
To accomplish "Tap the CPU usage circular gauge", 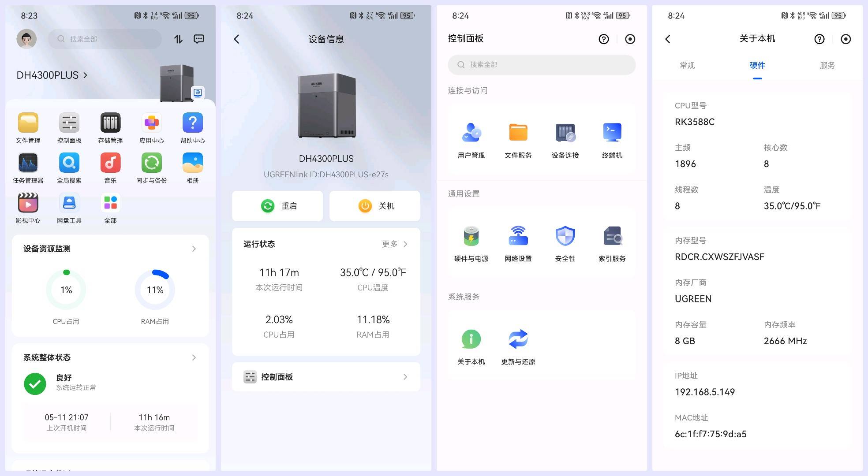I will pos(66,290).
